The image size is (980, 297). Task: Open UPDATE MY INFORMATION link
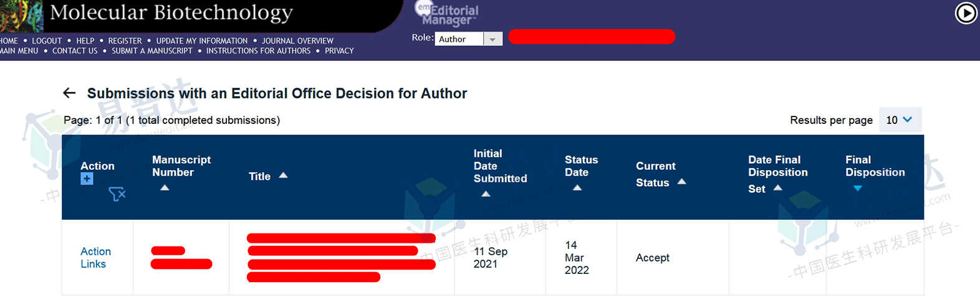click(x=201, y=40)
